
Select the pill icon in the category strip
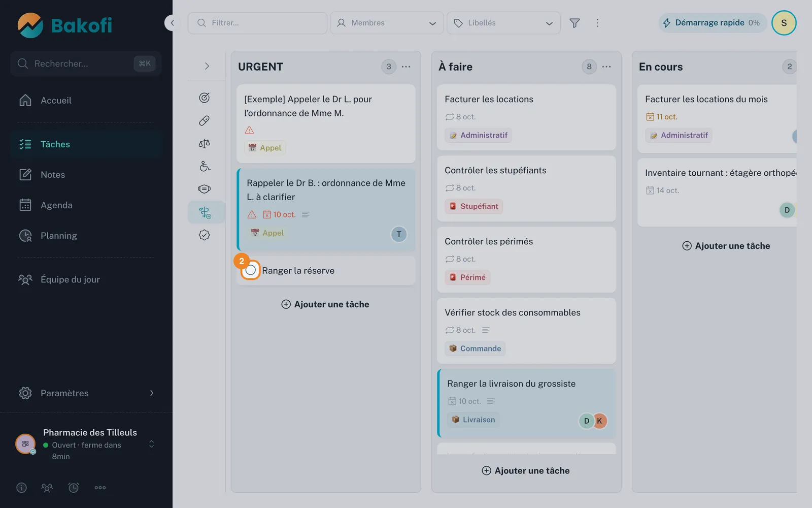(204, 120)
